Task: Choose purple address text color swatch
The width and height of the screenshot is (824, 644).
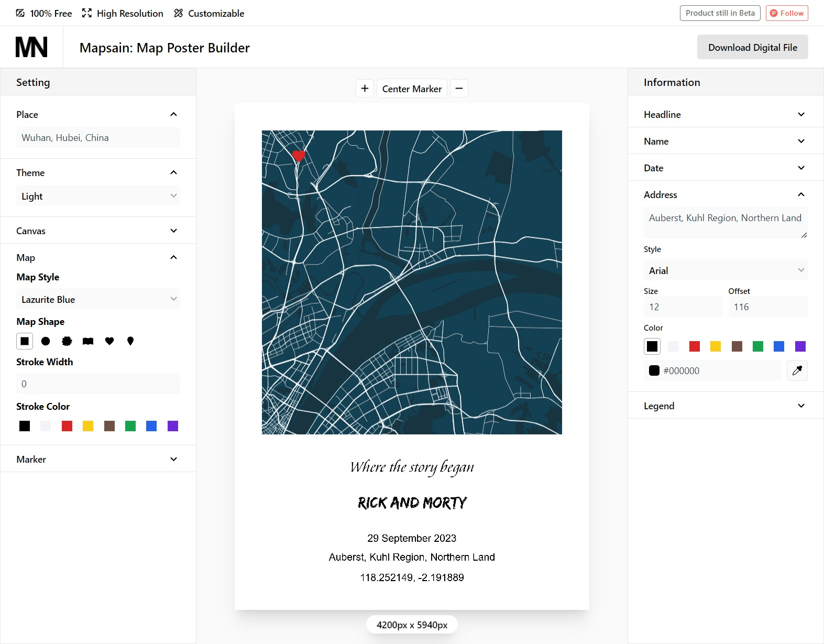Action: 800,346
